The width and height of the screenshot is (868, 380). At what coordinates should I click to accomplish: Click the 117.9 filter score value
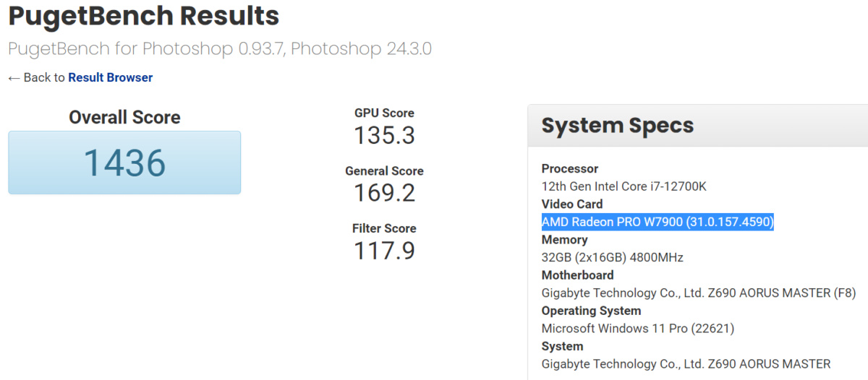click(x=384, y=251)
